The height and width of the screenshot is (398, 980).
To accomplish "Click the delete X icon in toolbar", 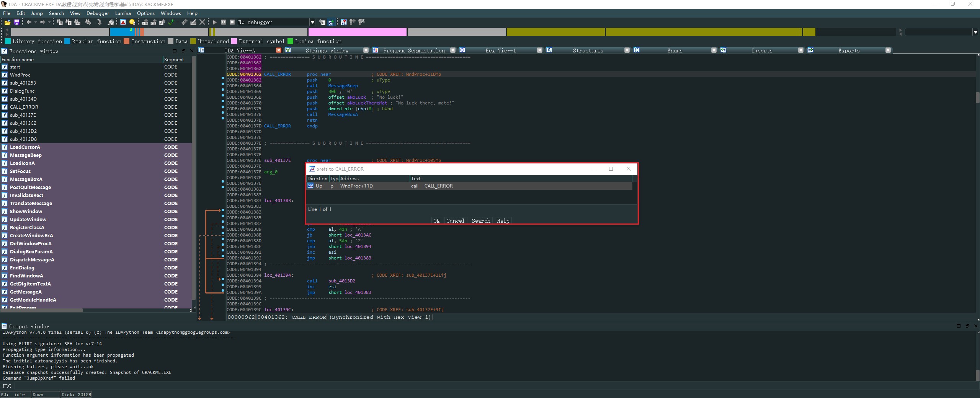I will [203, 23].
